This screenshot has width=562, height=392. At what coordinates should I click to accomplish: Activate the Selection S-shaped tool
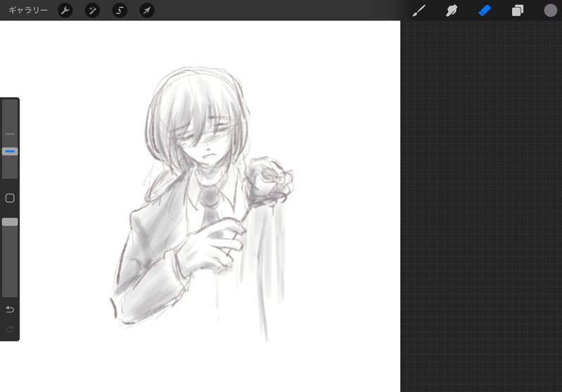[120, 11]
